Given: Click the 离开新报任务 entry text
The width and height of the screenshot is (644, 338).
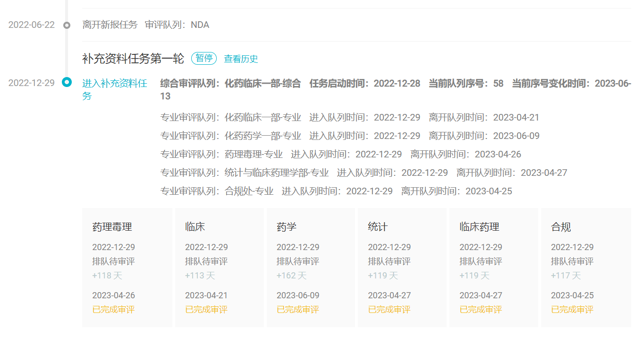Looking at the screenshot, I should tap(110, 25).
